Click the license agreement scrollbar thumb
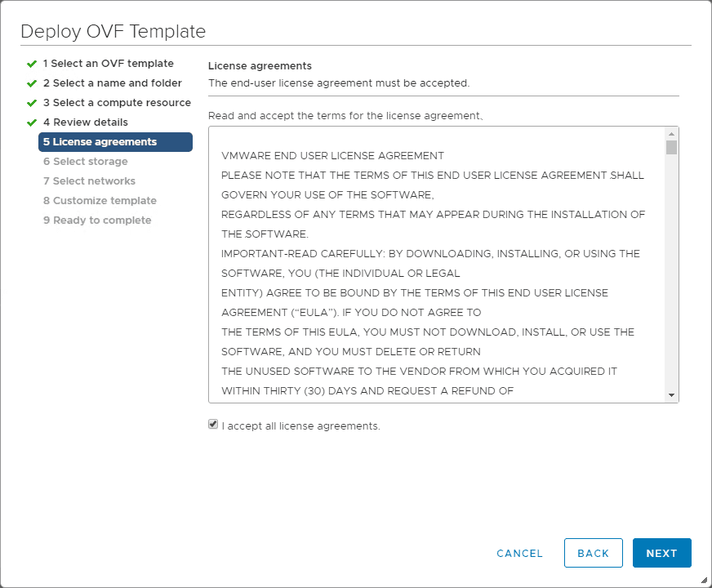 click(x=671, y=148)
